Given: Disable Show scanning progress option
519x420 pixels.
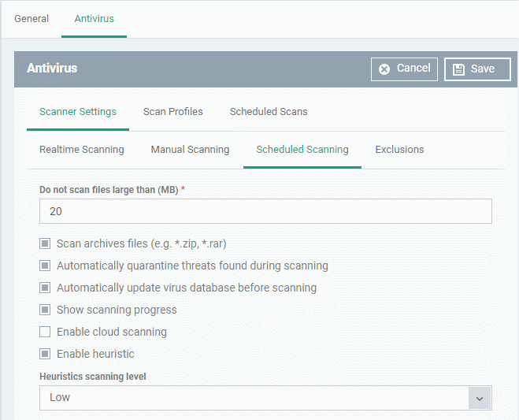Looking at the screenshot, I should pos(45,310).
